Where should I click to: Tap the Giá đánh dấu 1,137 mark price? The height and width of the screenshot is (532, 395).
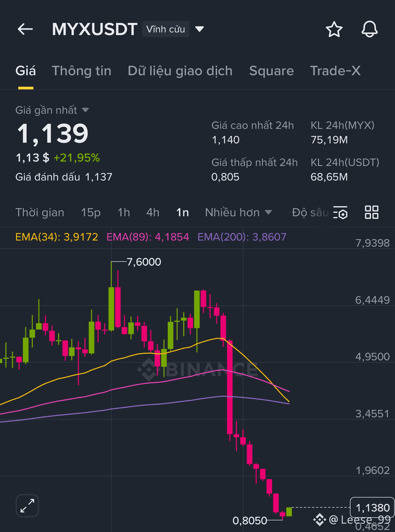(x=64, y=177)
